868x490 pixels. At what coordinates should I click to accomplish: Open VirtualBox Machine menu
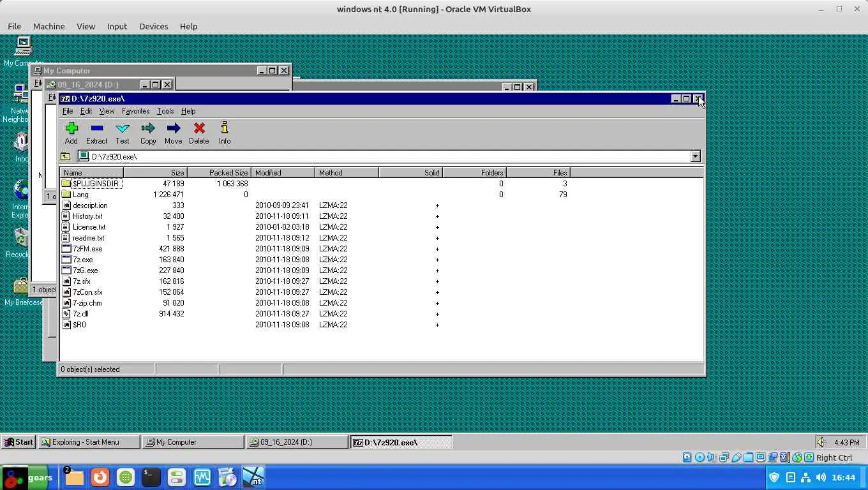tap(49, 26)
